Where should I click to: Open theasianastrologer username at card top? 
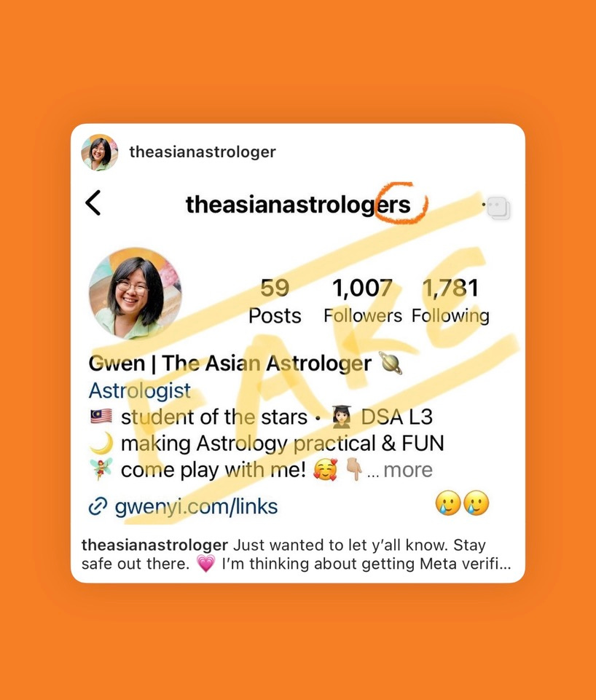pyautogui.click(x=203, y=152)
